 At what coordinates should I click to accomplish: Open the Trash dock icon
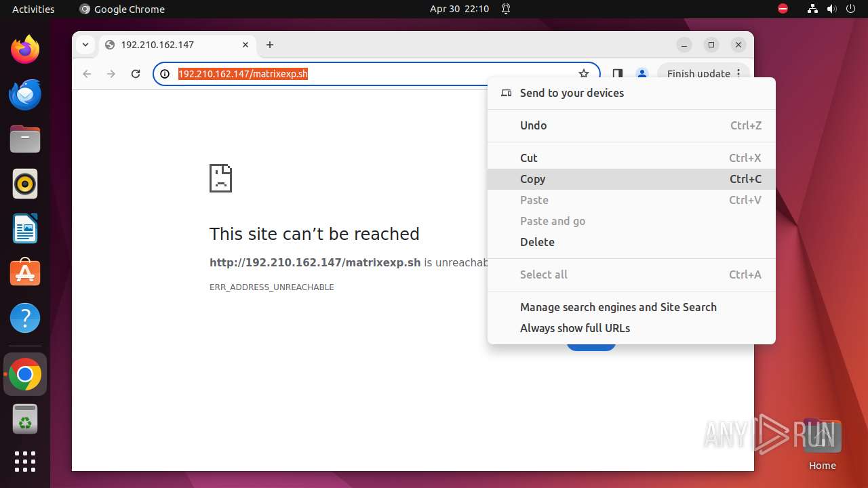coord(25,419)
